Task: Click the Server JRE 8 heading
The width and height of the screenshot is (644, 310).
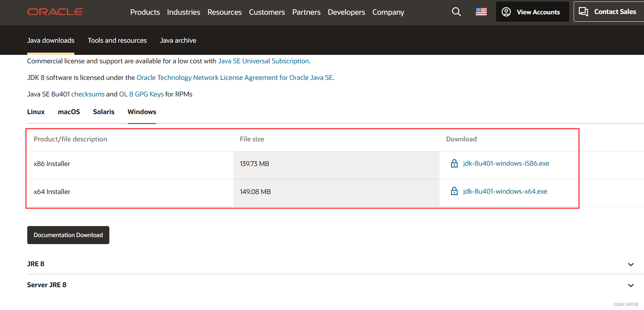Action: coord(47,285)
